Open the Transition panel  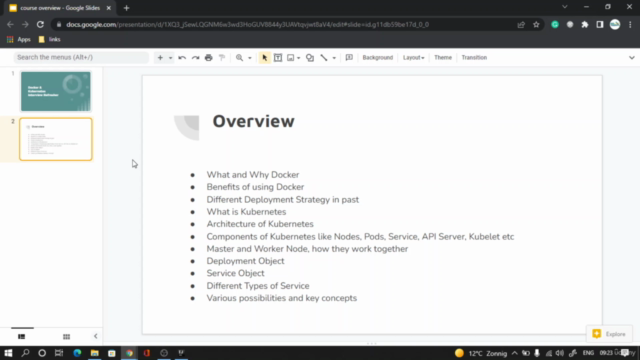(x=474, y=58)
